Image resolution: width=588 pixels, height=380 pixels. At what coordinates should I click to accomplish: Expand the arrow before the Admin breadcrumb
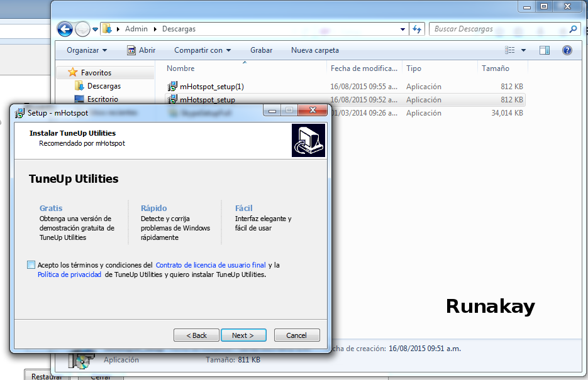[118, 29]
